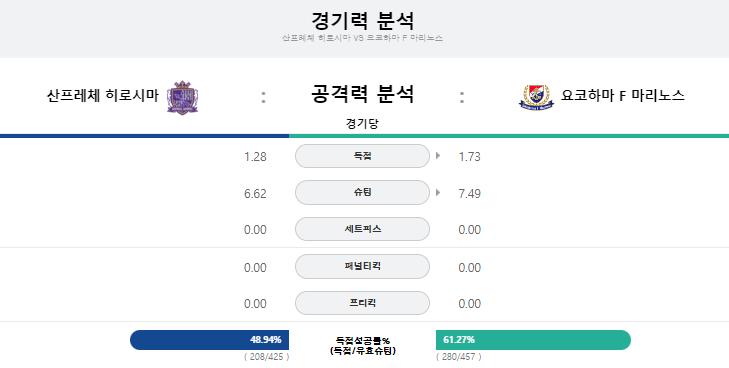Viewport: 729px width, 368px height.
Task: Click the Yokohama F Marinos team crest
Action: (537, 97)
